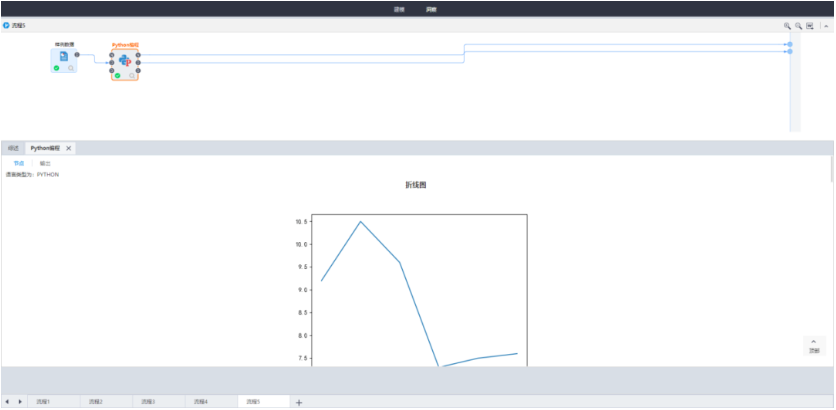Click the back-to-top chevron button
The width and height of the screenshot is (836, 410).
coord(813,345)
